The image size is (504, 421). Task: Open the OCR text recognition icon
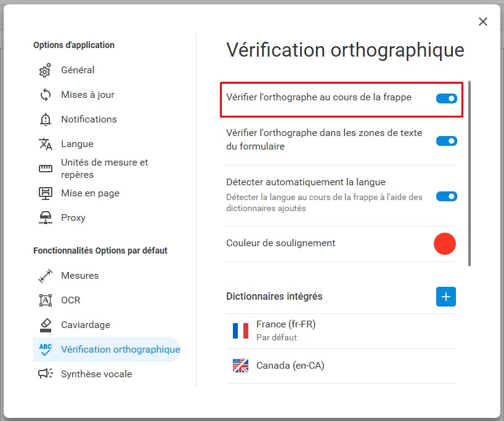tap(46, 300)
